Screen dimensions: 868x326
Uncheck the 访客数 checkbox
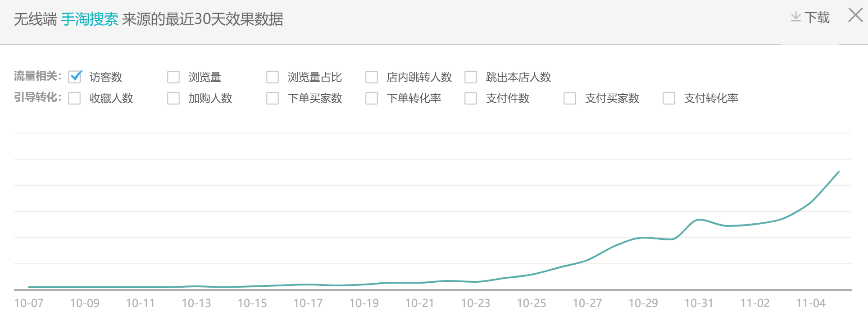click(x=75, y=77)
